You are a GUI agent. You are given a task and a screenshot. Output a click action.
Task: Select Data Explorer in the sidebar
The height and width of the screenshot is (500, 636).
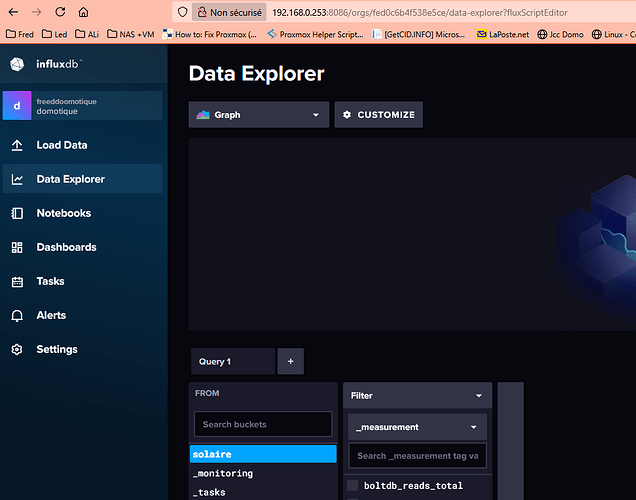coord(82,179)
